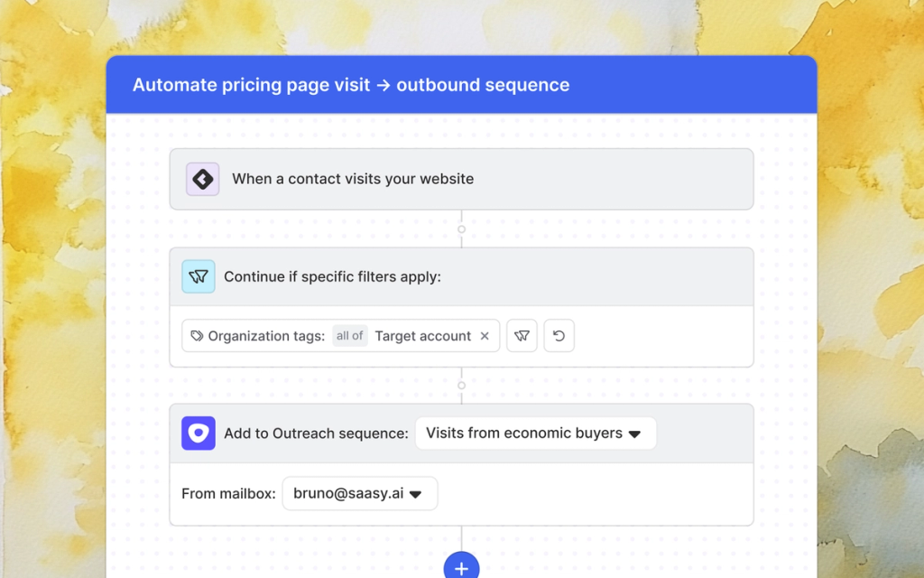Image resolution: width=924 pixels, height=578 pixels.
Task: Toggle the 'all of' tag matching condition
Action: click(x=350, y=335)
